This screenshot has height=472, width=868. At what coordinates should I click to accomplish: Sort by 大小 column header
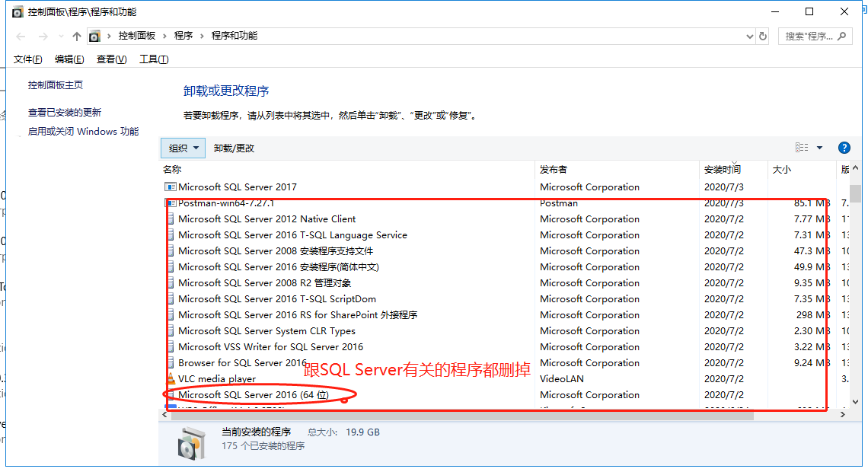tap(782, 169)
